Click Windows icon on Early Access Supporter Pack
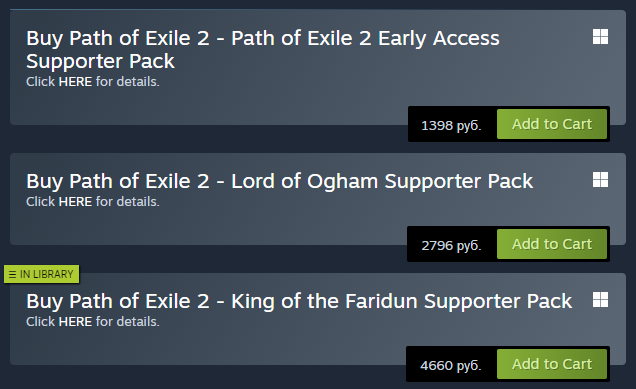636x389 pixels. tap(600, 37)
